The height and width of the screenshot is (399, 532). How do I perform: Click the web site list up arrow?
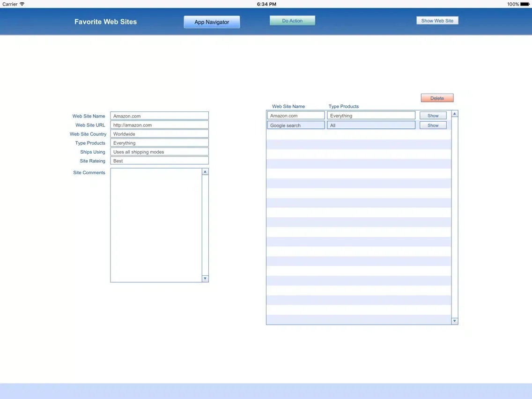pyautogui.click(x=454, y=114)
